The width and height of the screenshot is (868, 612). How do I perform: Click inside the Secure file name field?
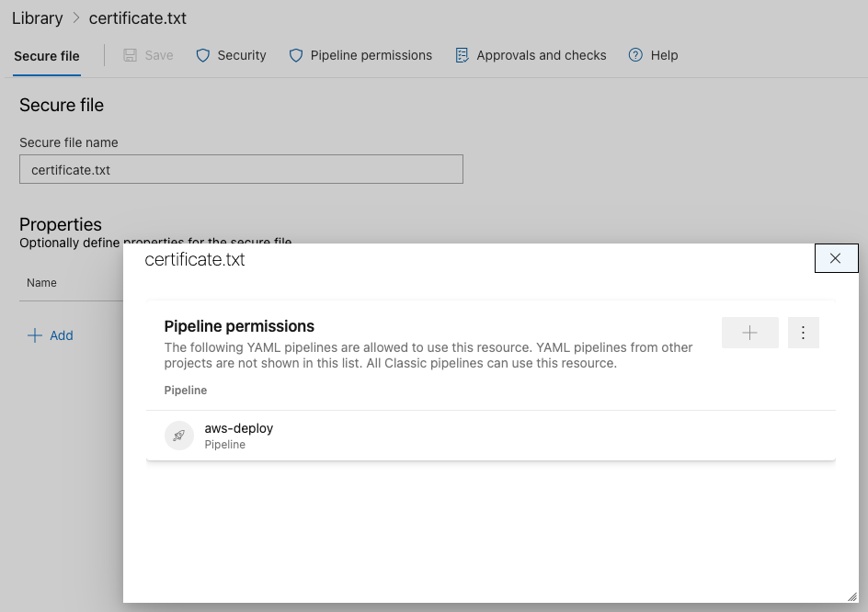(x=241, y=169)
